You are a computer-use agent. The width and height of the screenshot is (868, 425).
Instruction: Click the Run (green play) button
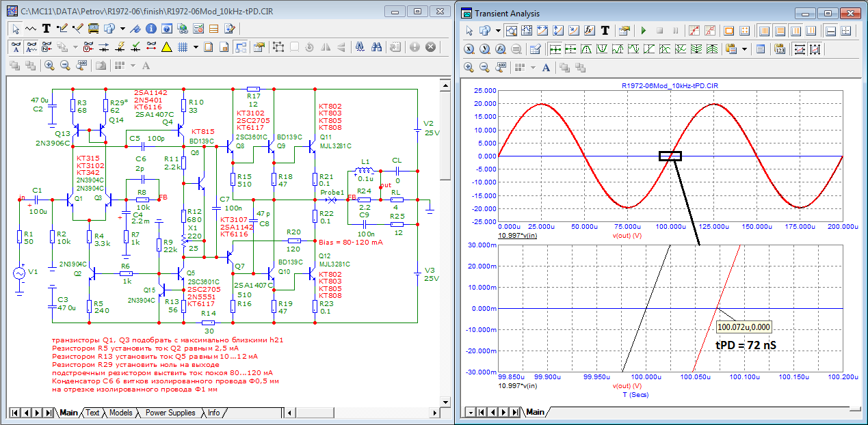point(643,31)
